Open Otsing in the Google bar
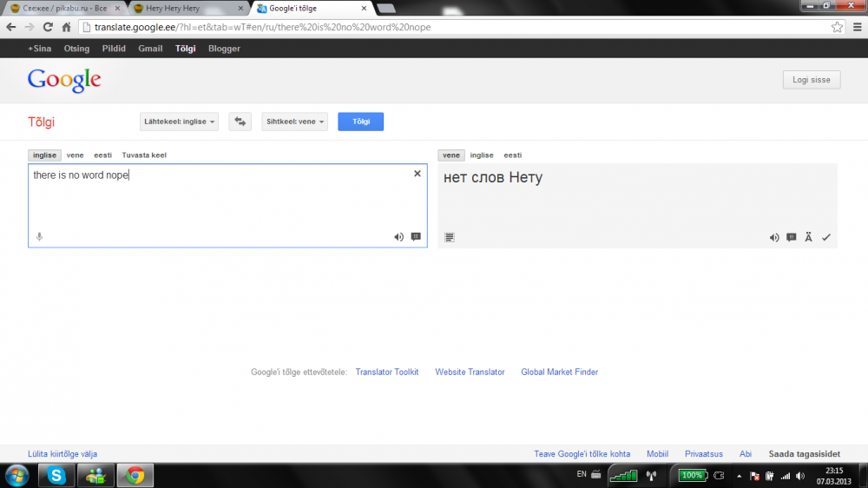Screen dimensions: 868x488 [76, 49]
